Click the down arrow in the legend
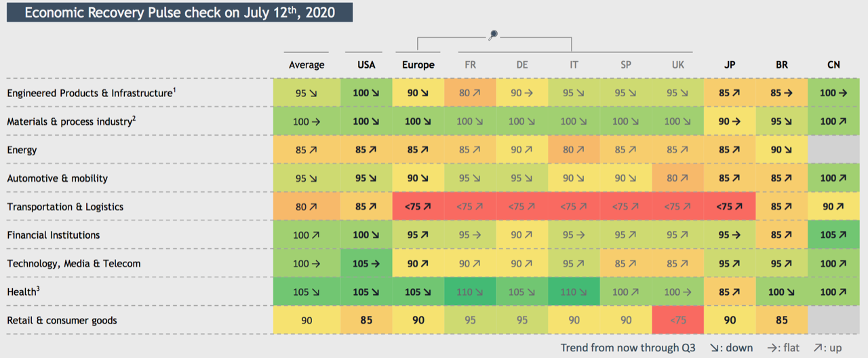868x358 pixels. point(714,348)
